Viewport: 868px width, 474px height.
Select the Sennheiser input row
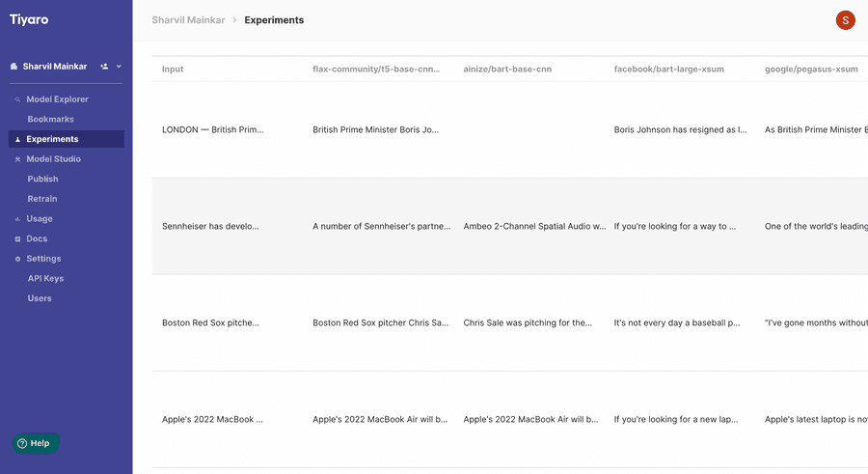click(x=510, y=226)
